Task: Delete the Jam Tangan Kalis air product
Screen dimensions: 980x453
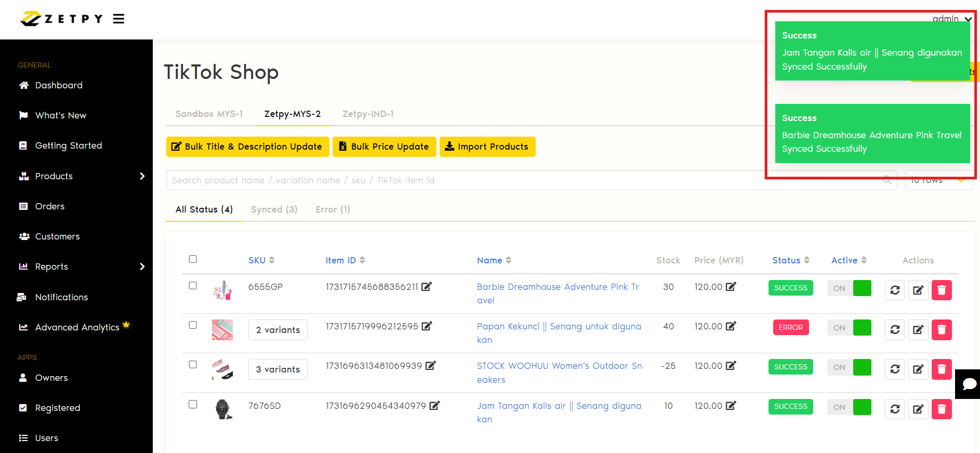Action: (x=941, y=409)
